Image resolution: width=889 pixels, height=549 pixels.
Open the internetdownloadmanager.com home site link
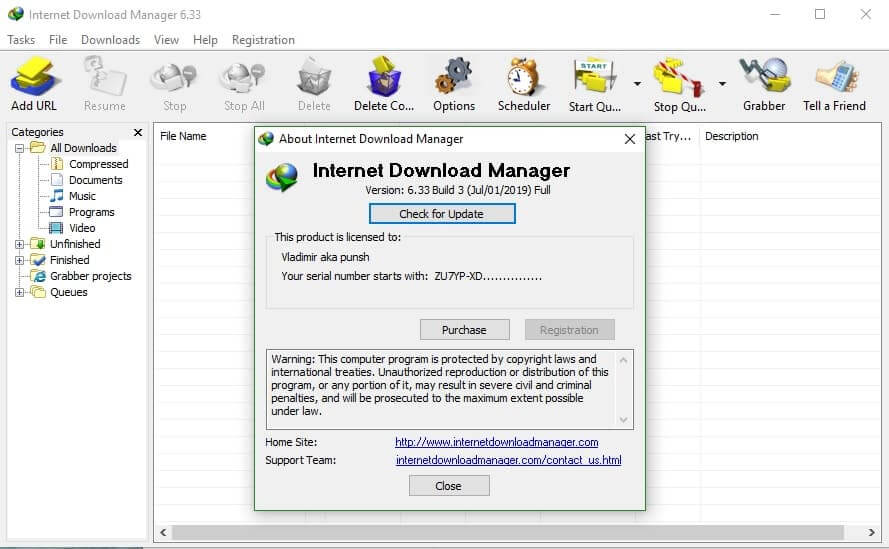click(496, 442)
